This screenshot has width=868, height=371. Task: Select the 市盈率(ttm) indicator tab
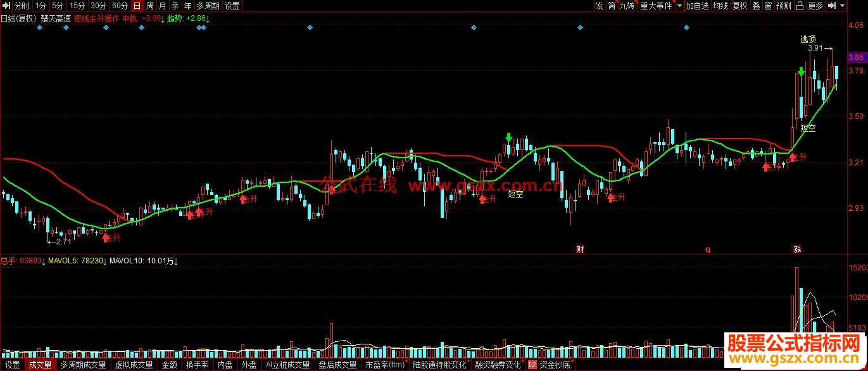(385, 365)
